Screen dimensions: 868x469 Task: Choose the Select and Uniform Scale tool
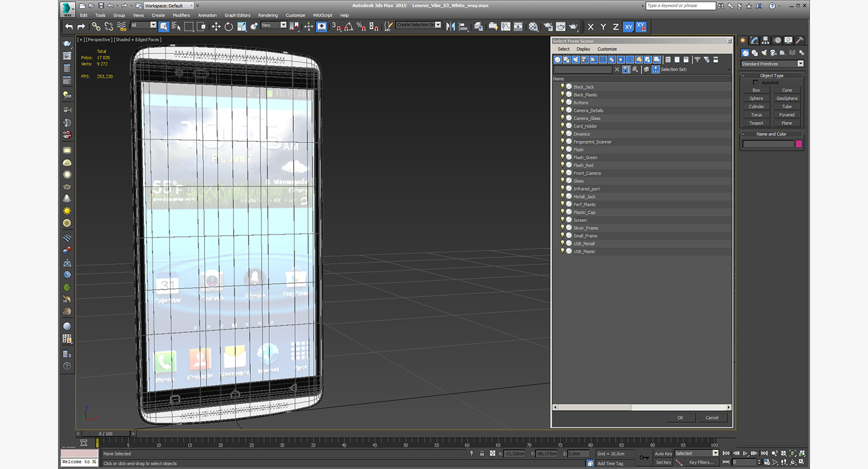241,26
